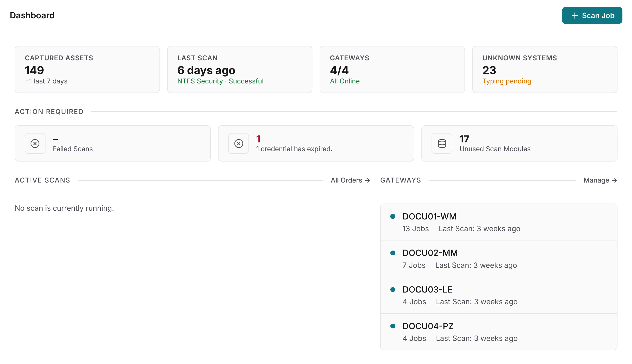Open the Captured Assets card
This screenshot has height=364, width=632.
pyautogui.click(x=87, y=69)
